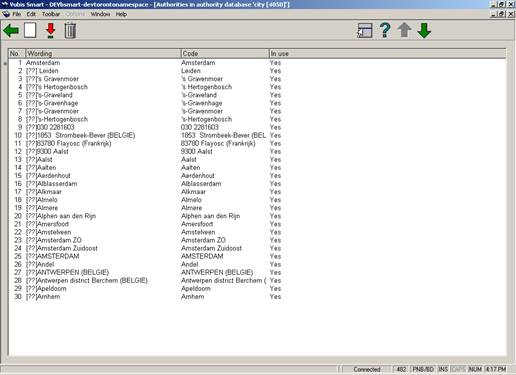Click the blank new record icon
The width and height of the screenshot is (516, 375).
pos(30,30)
